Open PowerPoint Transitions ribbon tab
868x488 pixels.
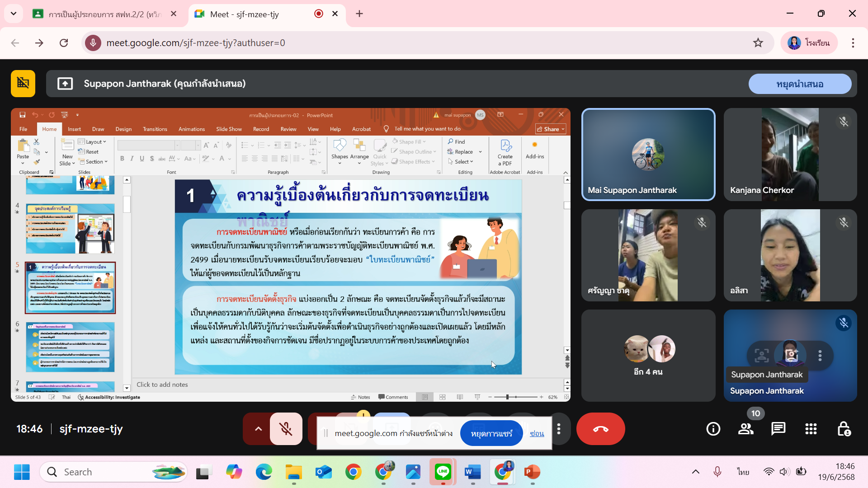[x=155, y=129]
